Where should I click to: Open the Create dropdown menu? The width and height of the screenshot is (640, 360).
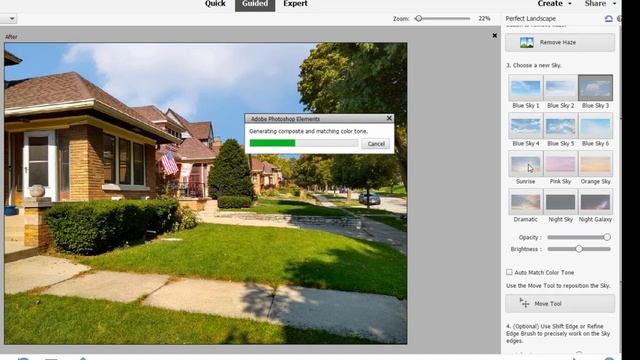(554, 4)
